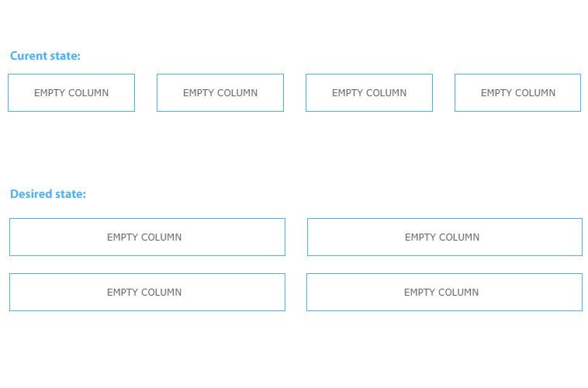Viewport: 588px width, 388px height.
Task: Click 'EMPTY COLUMN' text in last Curent state box
Action: (518, 92)
